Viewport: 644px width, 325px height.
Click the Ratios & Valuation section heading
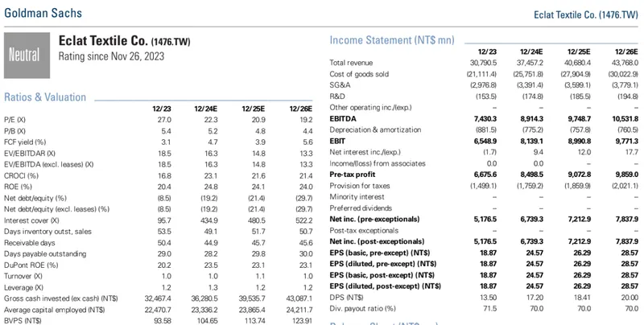pos(45,97)
